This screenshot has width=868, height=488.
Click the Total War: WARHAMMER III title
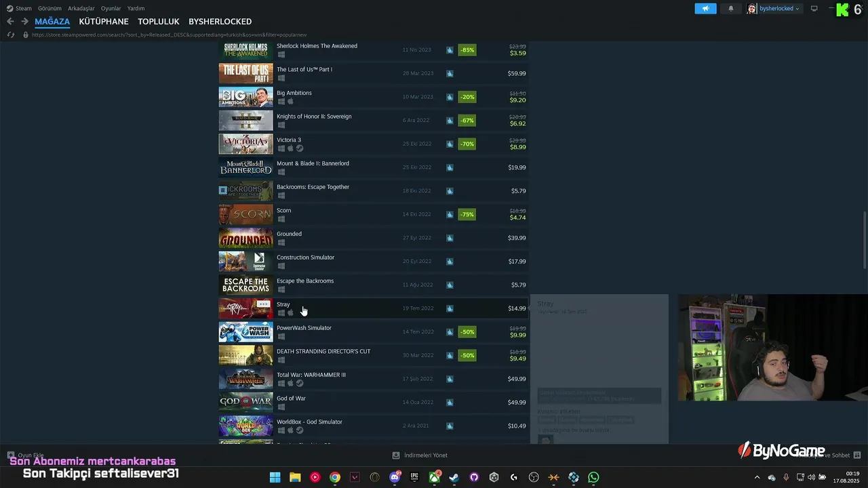[x=311, y=375]
